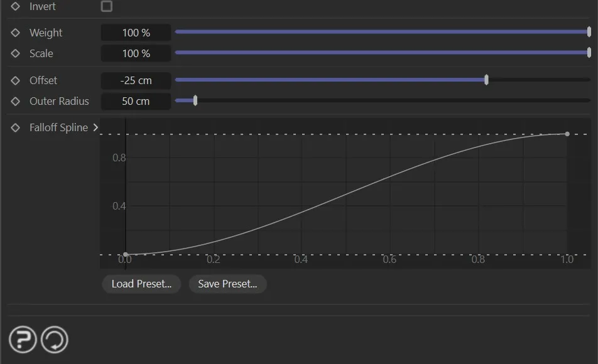Select the spline's end point at 1.0
This screenshot has height=364, width=598.
(x=567, y=134)
